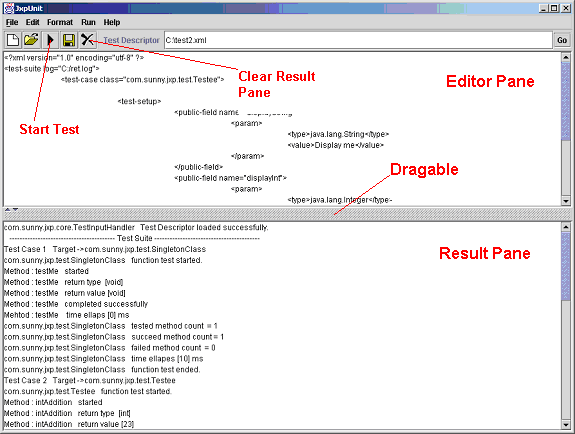This screenshot has width=575, height=434.
Task: Open the Edit menu
Action: pos(32,22)
